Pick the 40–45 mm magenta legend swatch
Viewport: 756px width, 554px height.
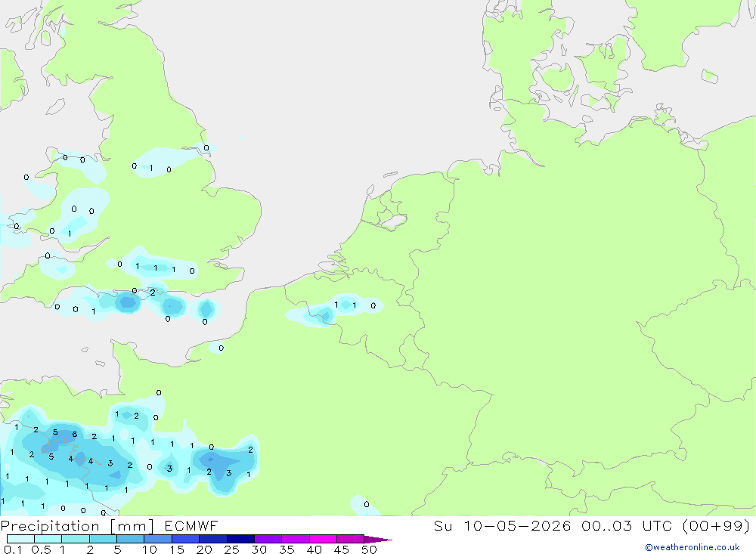(x=323, y=539)
